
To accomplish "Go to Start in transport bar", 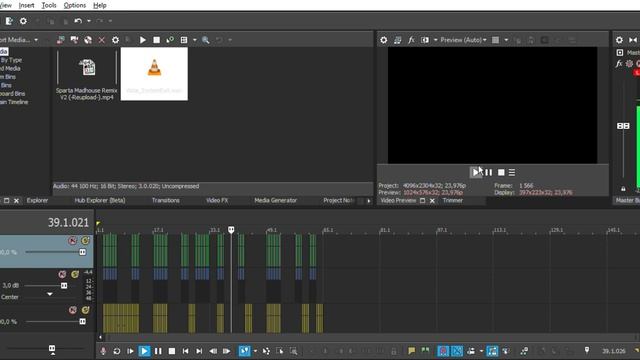I will pos(185,351).
